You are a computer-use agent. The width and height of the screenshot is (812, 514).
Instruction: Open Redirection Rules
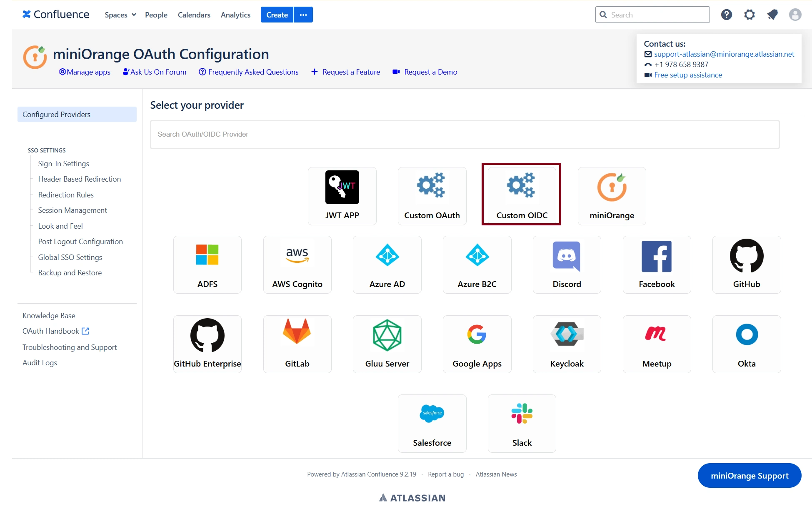click(66, 195)
